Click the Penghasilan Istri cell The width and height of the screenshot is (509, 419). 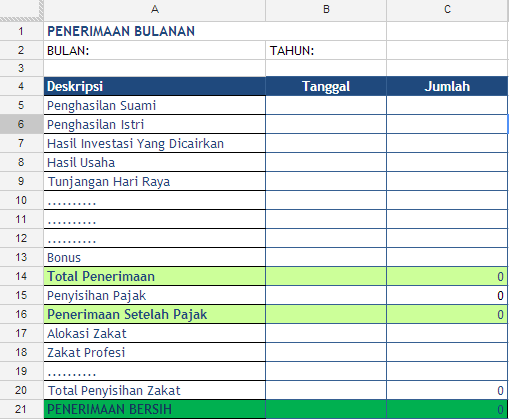tap(155, 124)
